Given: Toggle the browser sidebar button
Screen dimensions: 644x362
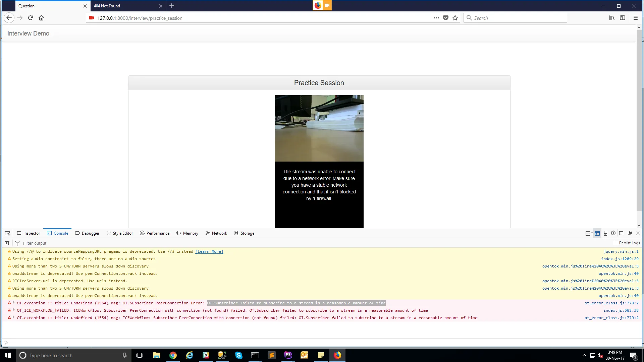Looking at the screenshot, I should 623,18.
